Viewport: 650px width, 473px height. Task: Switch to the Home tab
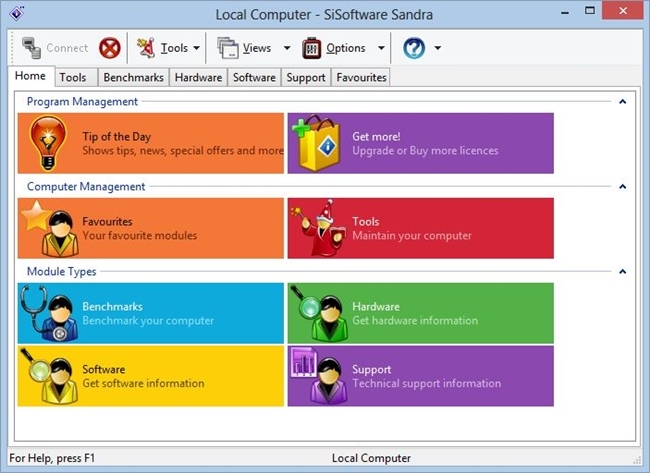click(x=31, y=76)
